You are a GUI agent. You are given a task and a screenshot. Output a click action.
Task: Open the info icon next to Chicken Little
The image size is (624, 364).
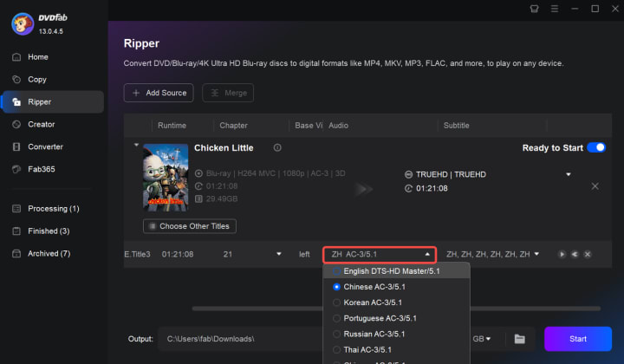click(277, 147)
